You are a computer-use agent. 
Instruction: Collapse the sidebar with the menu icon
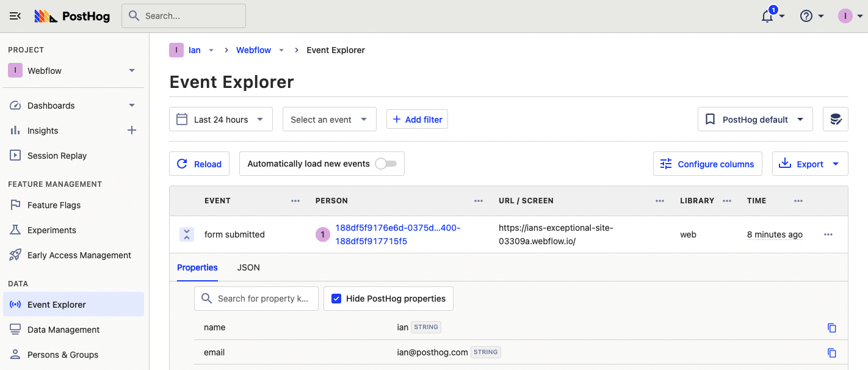(15, 16)
